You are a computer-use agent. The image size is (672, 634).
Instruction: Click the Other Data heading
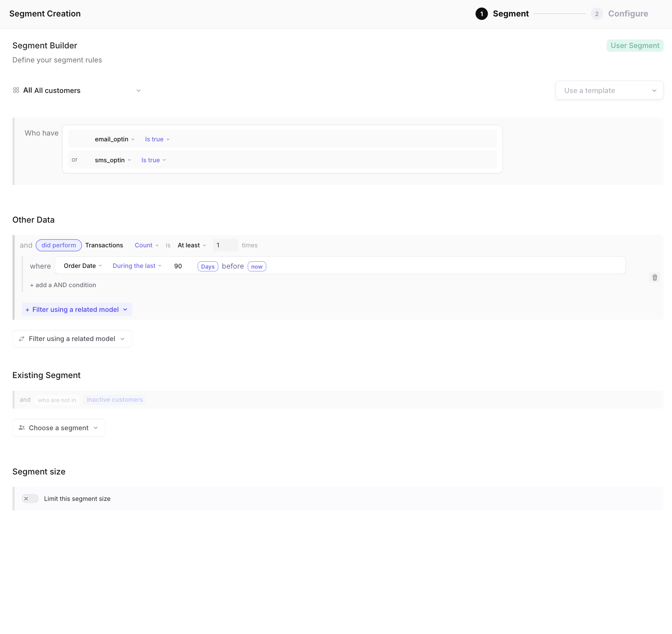(33, 220)
